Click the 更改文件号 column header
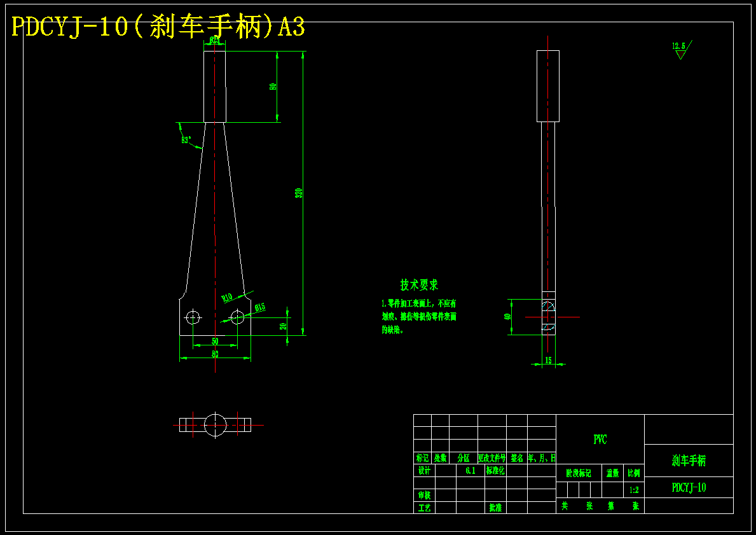The width and height of the screenshot is (756, 535). pos(491,458)
